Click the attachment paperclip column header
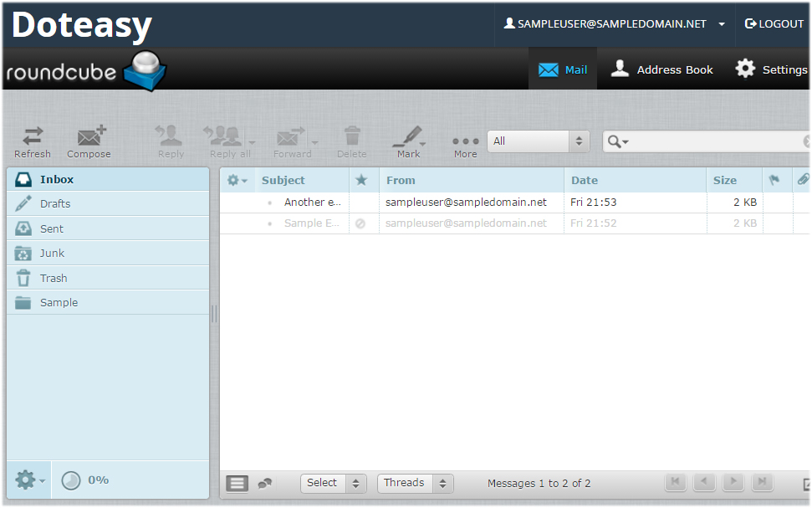The image size is (812, 508). point(803,180)
